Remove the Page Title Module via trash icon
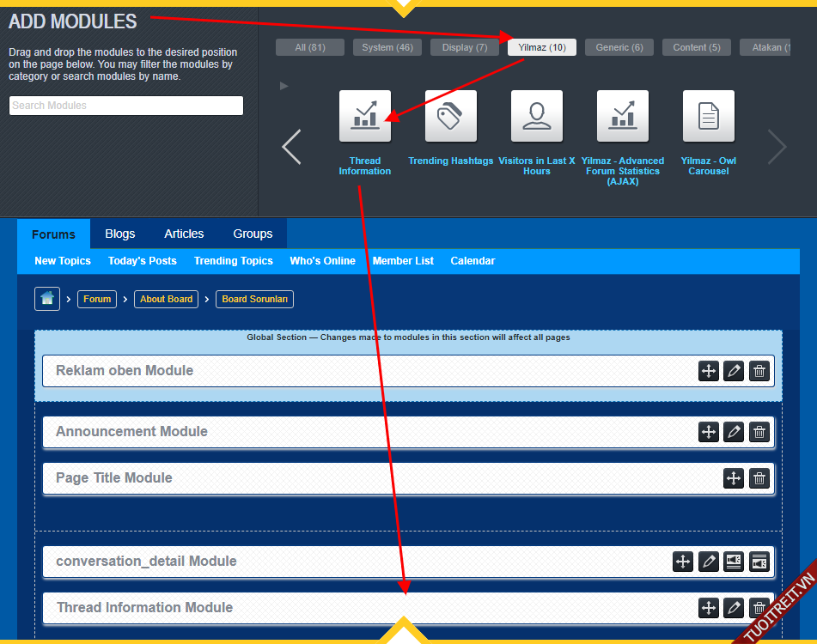817x644 pixels. (x=759, y=478)
